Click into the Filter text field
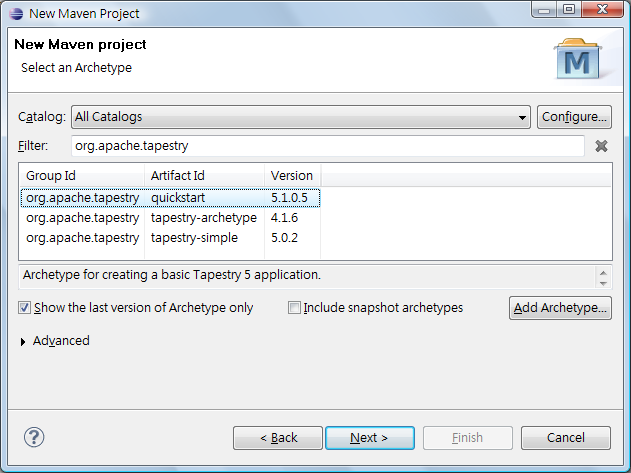Image resolution: width=631 pixels, height=473 pixels. click(x=327, y=146)
